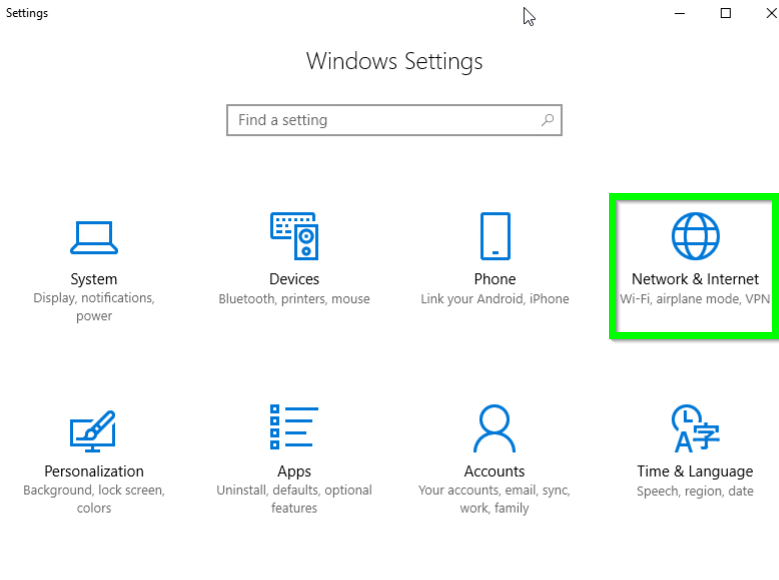This screenshot has width=779, height=580.
Task: Open the Phone icon
Action: [495, 236]
